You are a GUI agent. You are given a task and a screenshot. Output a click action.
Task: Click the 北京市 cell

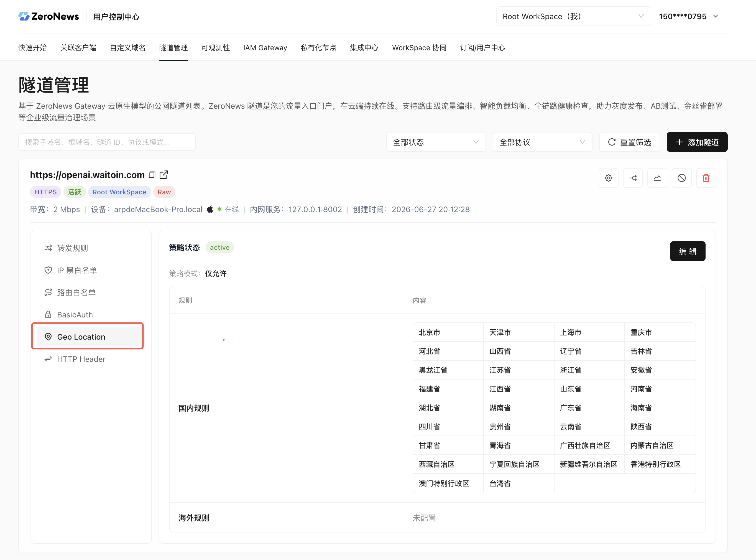[448, 333]
